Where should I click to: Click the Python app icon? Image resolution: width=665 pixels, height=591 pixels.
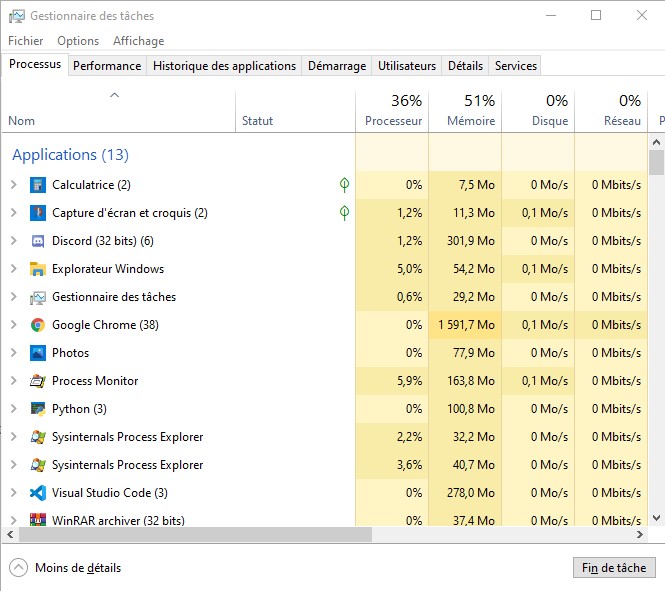pyautogui.click(x=38, y=409)
